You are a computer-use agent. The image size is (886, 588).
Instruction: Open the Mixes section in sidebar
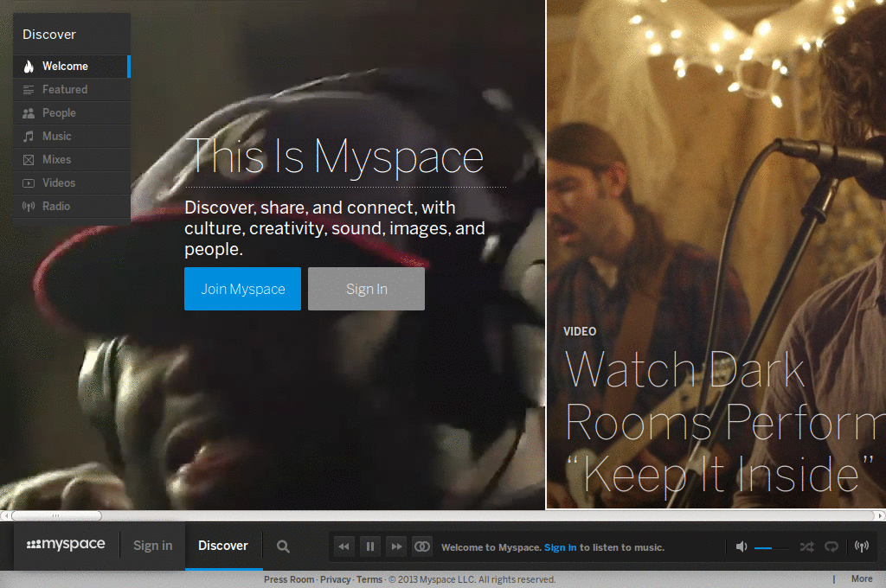pos(72,159)
